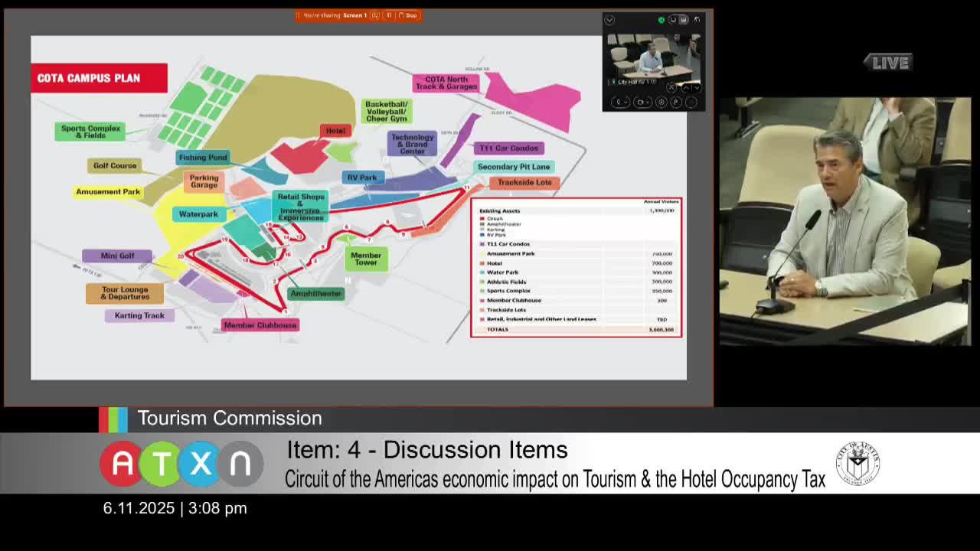This screenshot has height=551, width=980.
Task: Select the Sports Complex & Fields label
Action: point(90,132)
